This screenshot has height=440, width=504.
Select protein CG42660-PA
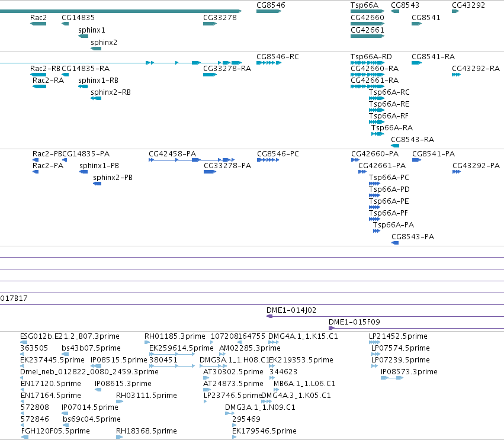coord(355,160)
